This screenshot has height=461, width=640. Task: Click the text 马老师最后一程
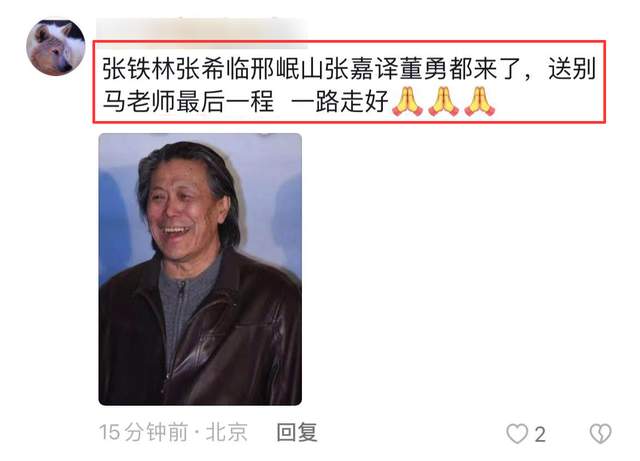coord(188,101)
